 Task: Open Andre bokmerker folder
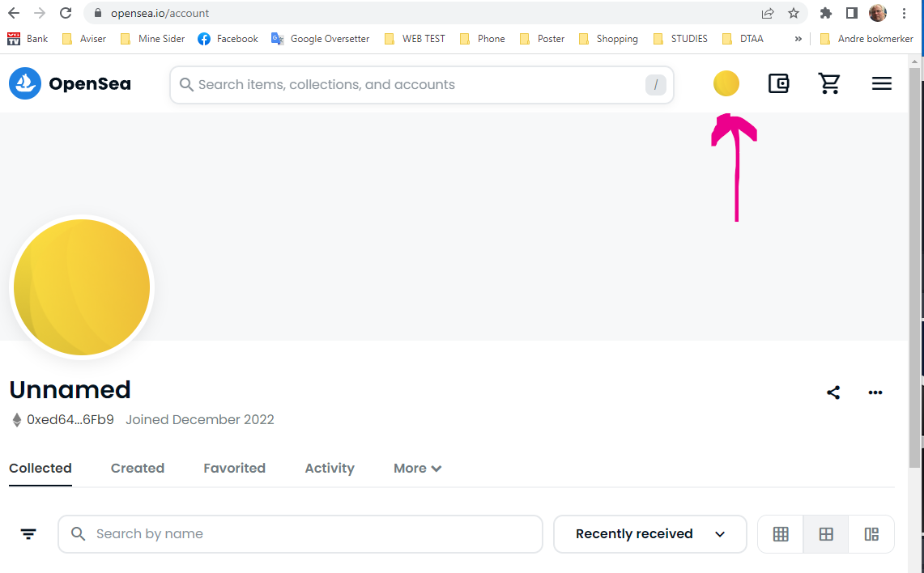pyautogui.click(x=867, y=39)
